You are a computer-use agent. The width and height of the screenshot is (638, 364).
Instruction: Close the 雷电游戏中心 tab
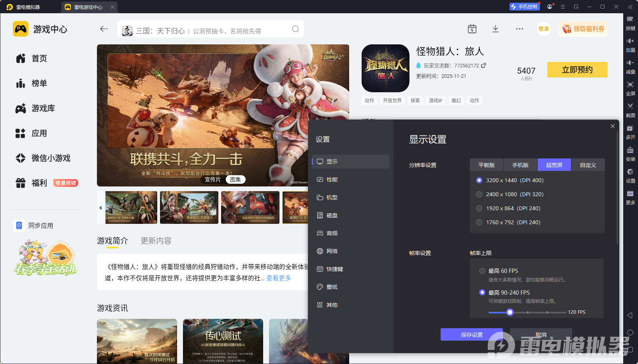[112, 7]
